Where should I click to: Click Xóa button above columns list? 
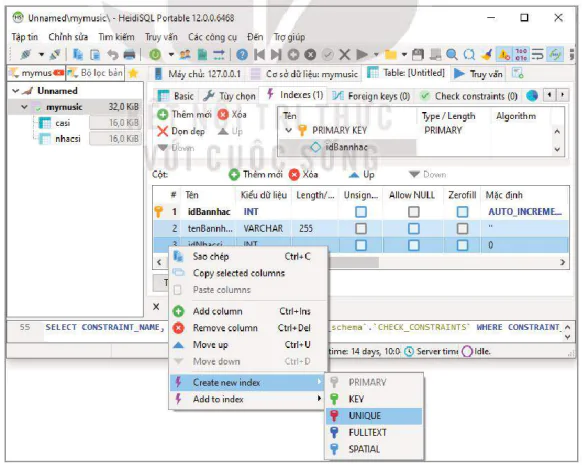click(x=303, y=174)
